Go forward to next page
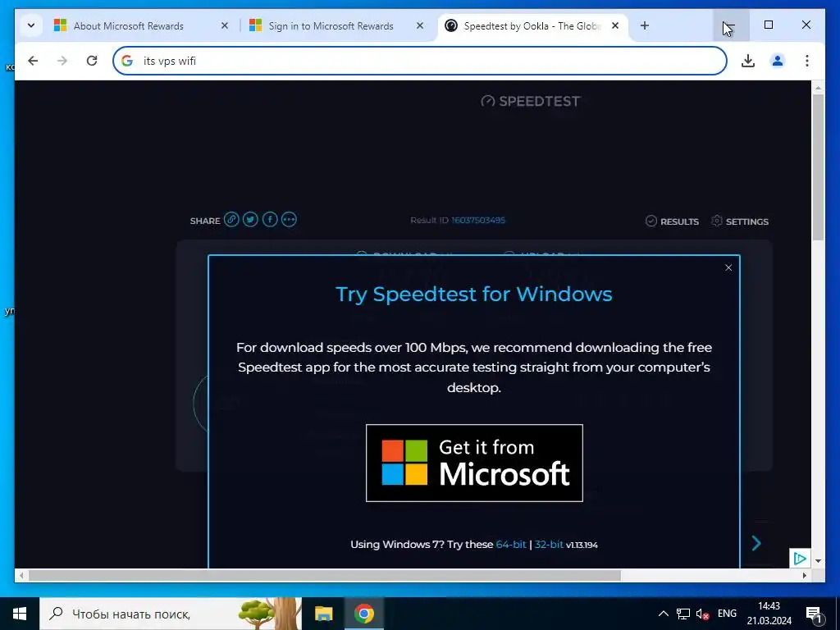840x630 pixels. tap(62, 61)
